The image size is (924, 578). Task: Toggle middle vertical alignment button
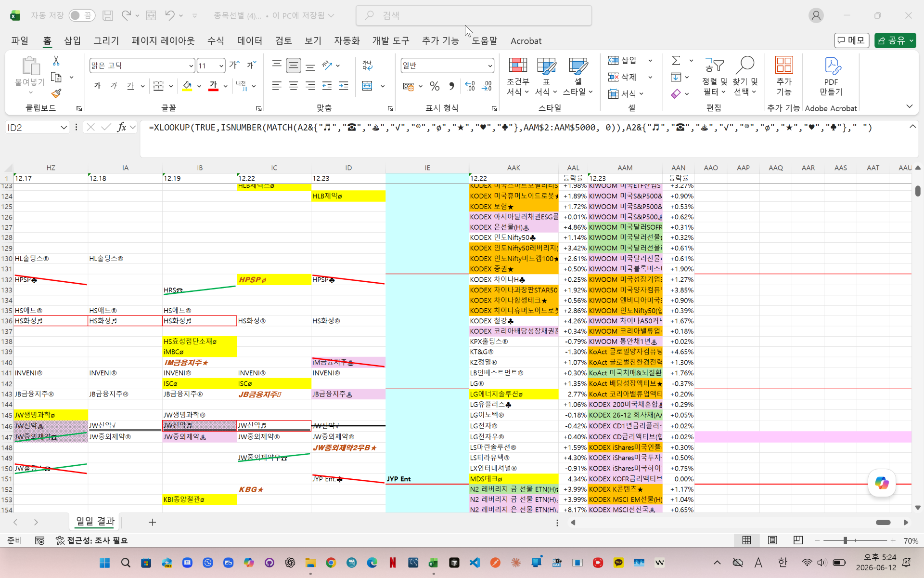294,65
